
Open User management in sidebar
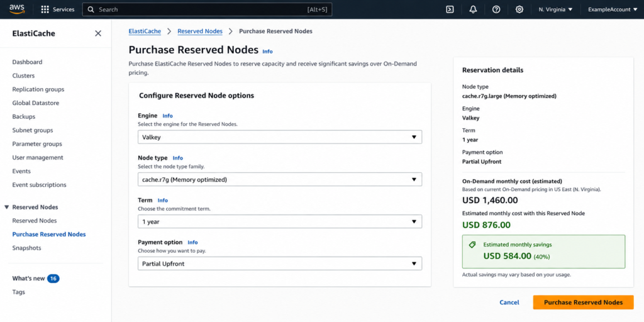coord(38,157)
